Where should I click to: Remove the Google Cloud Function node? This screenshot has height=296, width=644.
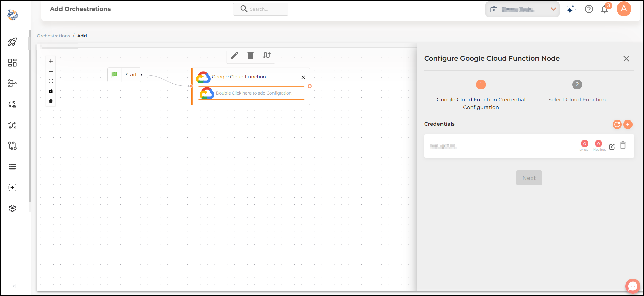point(303,77)
